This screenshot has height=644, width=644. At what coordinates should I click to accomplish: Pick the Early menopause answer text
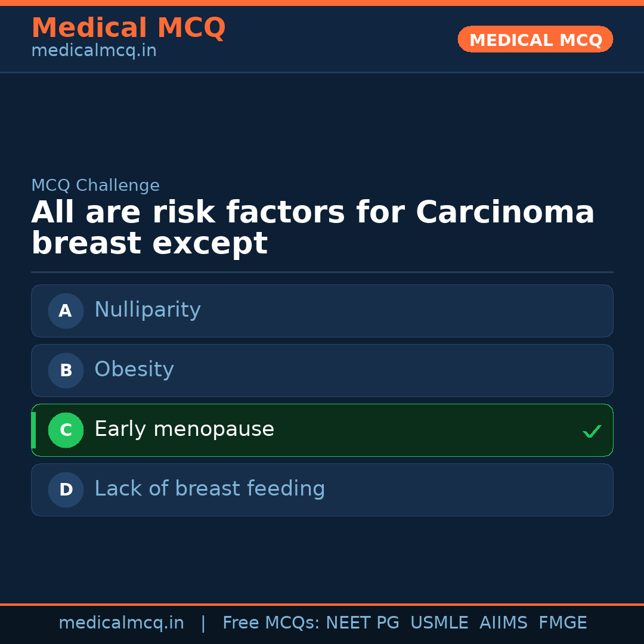coord(184,429)
